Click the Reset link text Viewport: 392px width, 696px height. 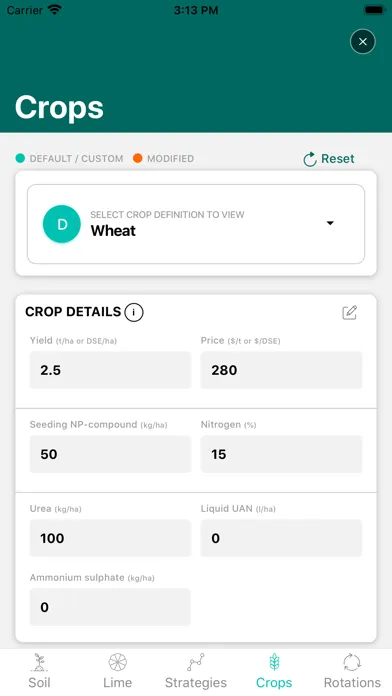(x=338, y=159)
